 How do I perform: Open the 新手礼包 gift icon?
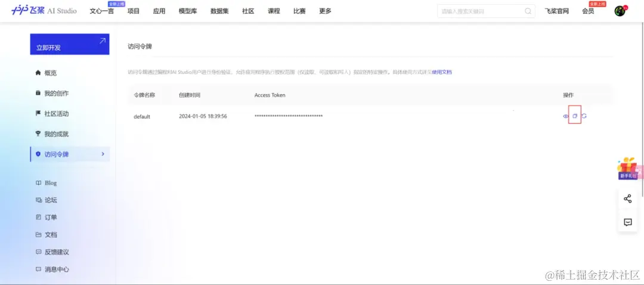(x=628, y=168)
